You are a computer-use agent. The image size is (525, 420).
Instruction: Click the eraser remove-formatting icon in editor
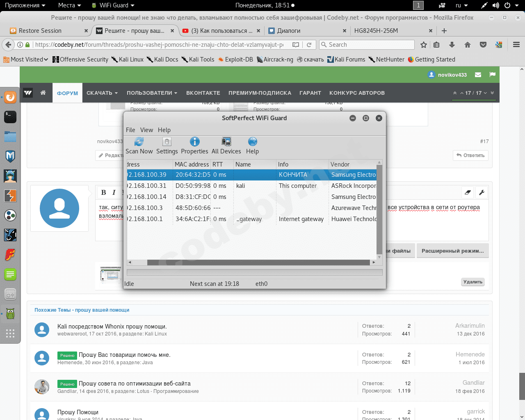point(468,192)
